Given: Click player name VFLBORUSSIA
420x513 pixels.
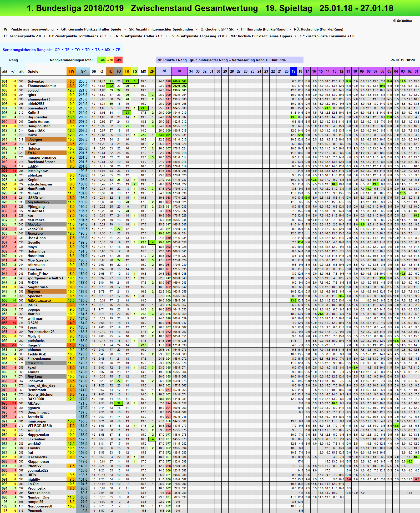Looking at the screenshot, I should point(40,426).
